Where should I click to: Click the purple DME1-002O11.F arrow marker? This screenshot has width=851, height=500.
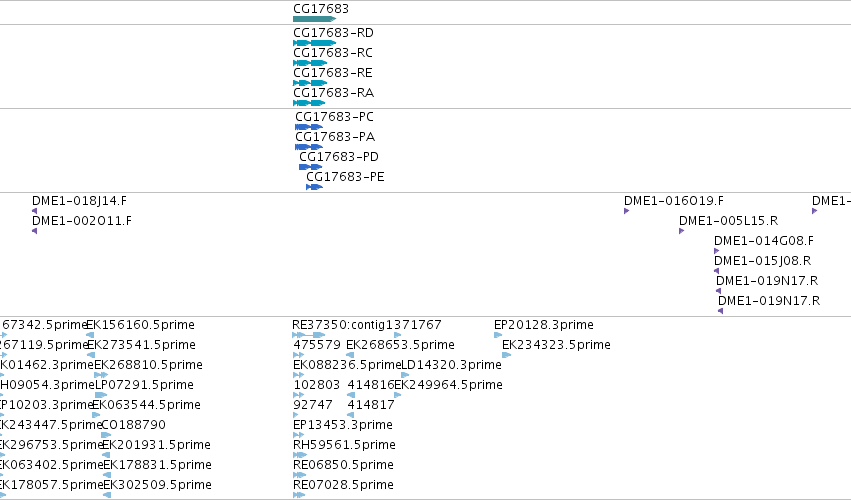pyautogui.click(x=35, y=231)
